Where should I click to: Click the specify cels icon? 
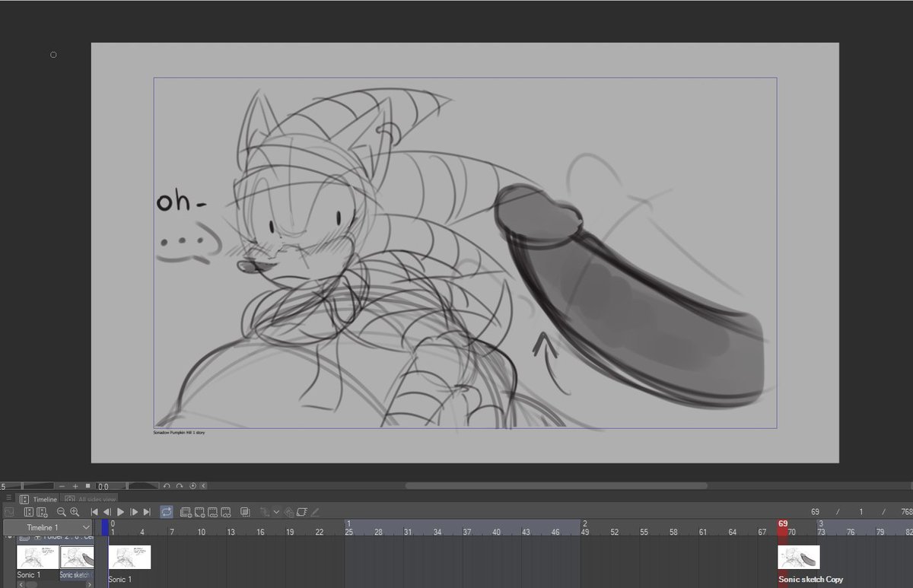pos(213,512)
